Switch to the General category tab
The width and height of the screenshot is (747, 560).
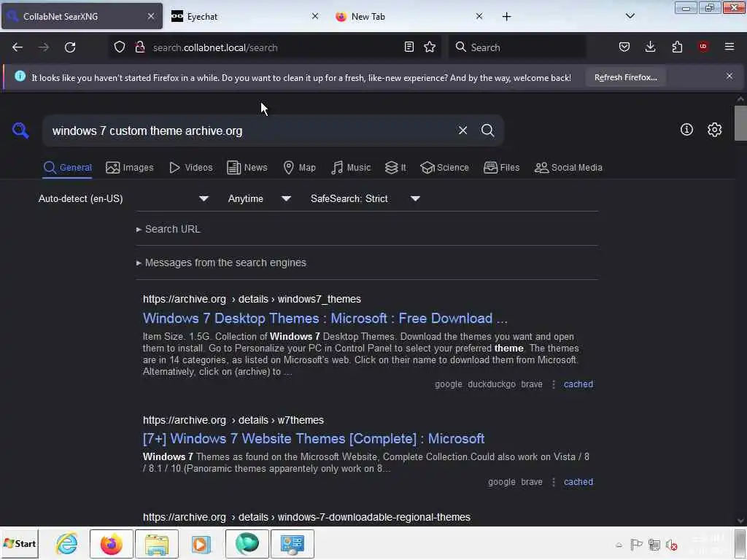67,168
